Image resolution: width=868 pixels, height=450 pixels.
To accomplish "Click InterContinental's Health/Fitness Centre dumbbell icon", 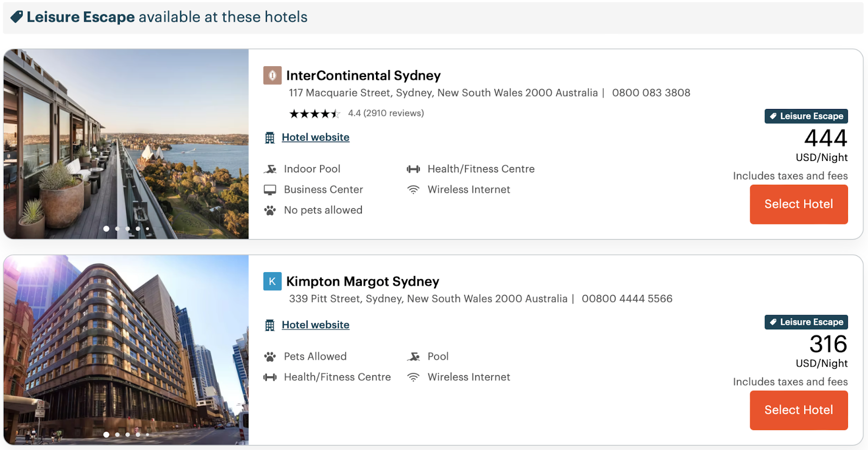I will click(x=413, y=169).
